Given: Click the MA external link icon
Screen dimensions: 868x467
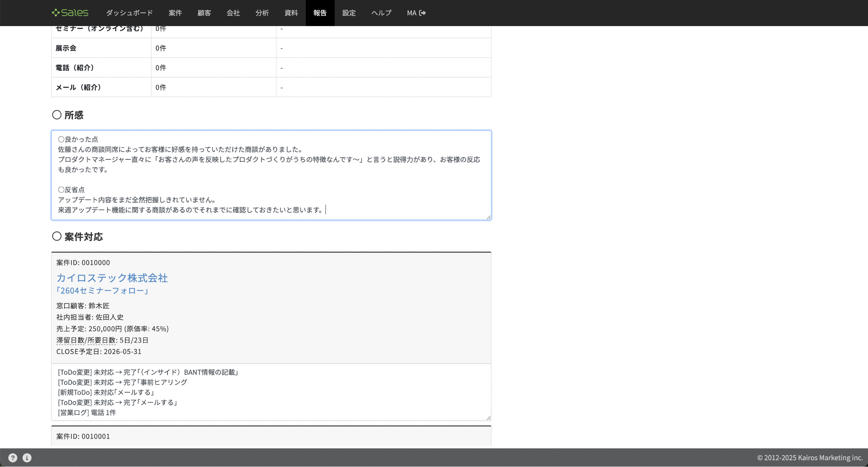Looking at the screenshot, I should pyautogui.click(x=423, y=13).
